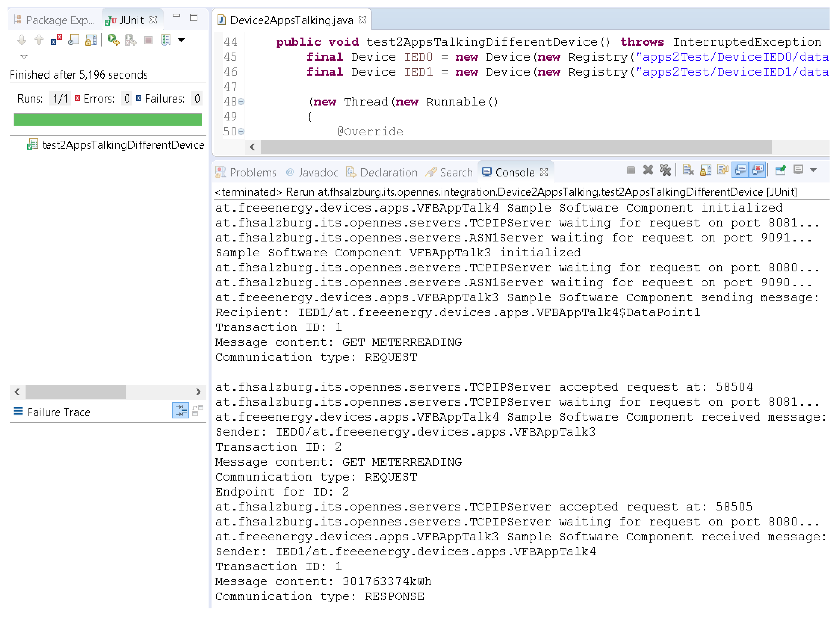Click the Test Run History icon
This screenshot has width=840, height=617.
(166, 40)
